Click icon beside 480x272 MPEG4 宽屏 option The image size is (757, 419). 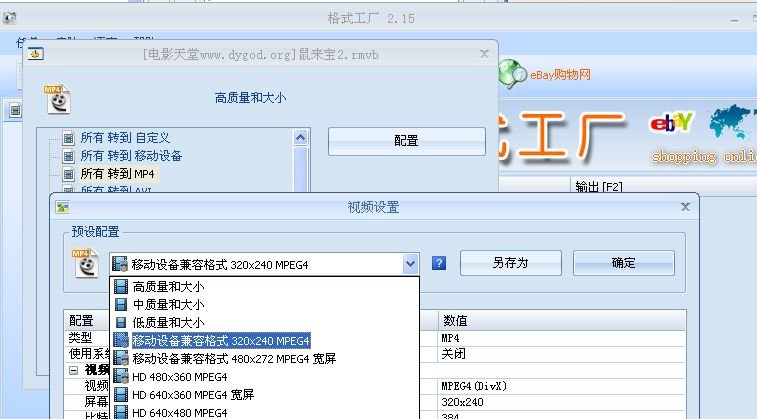[x=121, y=358]
